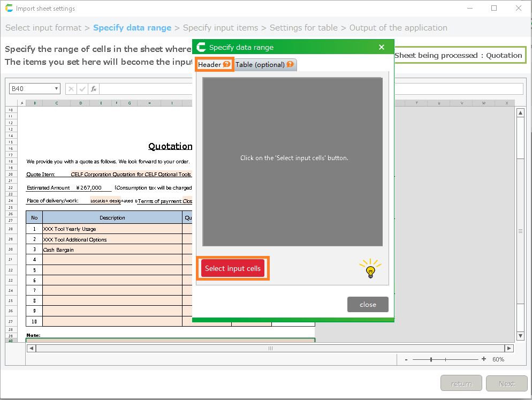Image resolution: width=532 pixels, height=400 pixels.
Task: Close the Specify data range dialog with X
Action: point(382,47)
